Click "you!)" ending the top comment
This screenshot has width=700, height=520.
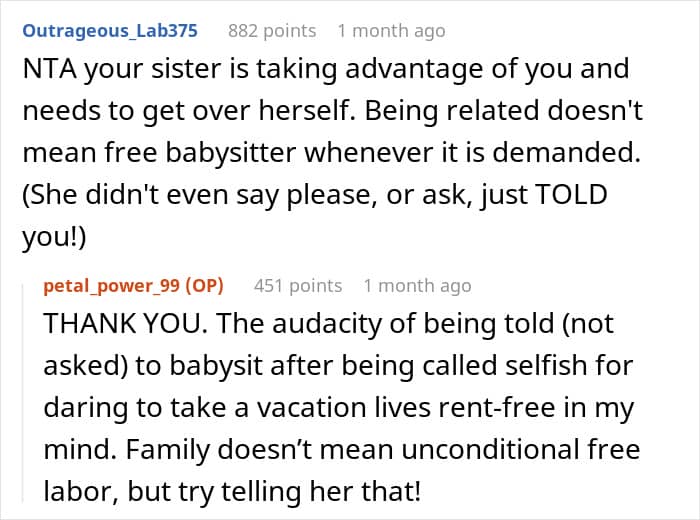[50, 238]
